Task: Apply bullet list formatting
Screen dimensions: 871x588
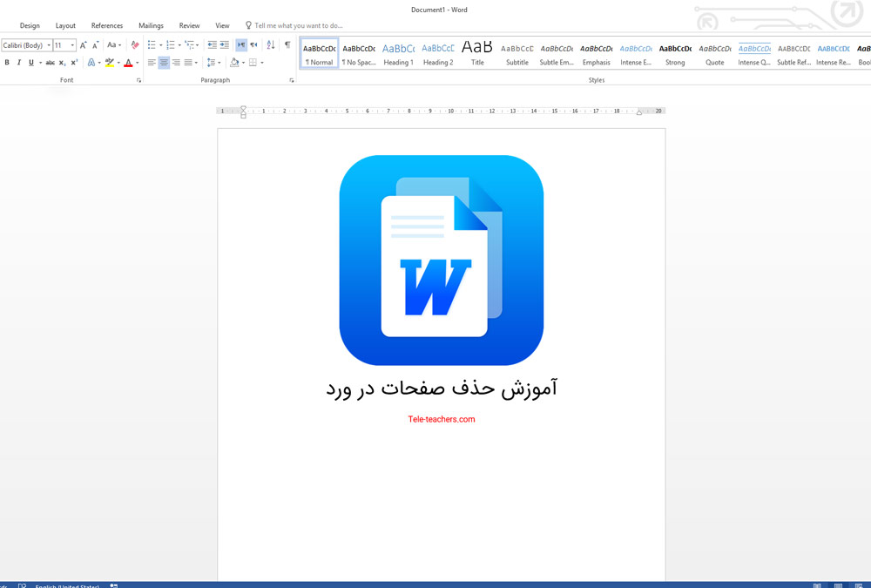Action: (x=152, y=45)
